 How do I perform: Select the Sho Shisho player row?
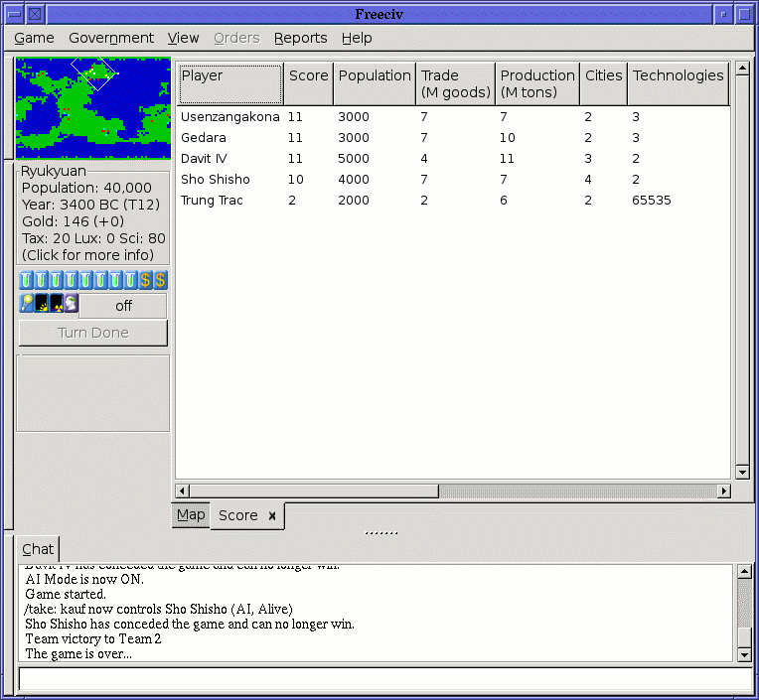tap(453, 179)
